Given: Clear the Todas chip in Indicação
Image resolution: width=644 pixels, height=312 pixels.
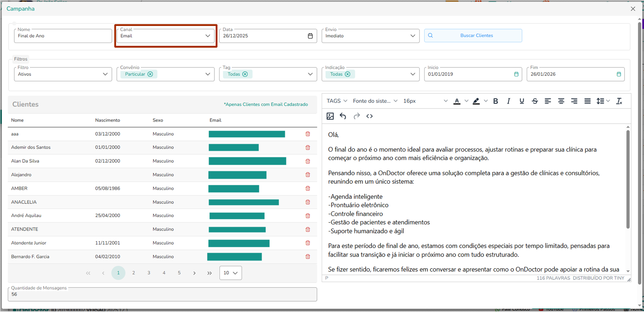Looking at the screenshot, I should (x=348, y=74).
